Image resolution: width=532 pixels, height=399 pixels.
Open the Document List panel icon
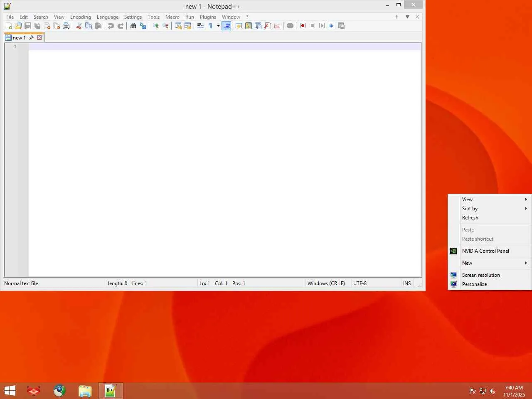point(258,26)
